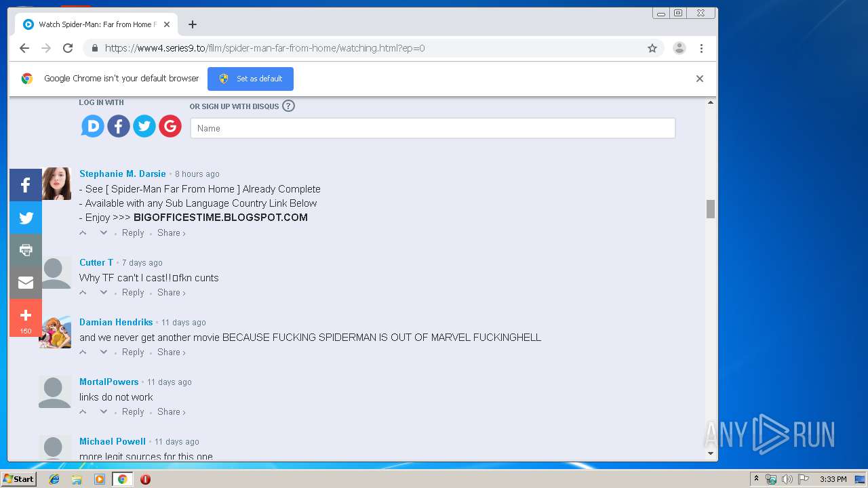Close the Spider-Man watching tab

tap(167, 24)
